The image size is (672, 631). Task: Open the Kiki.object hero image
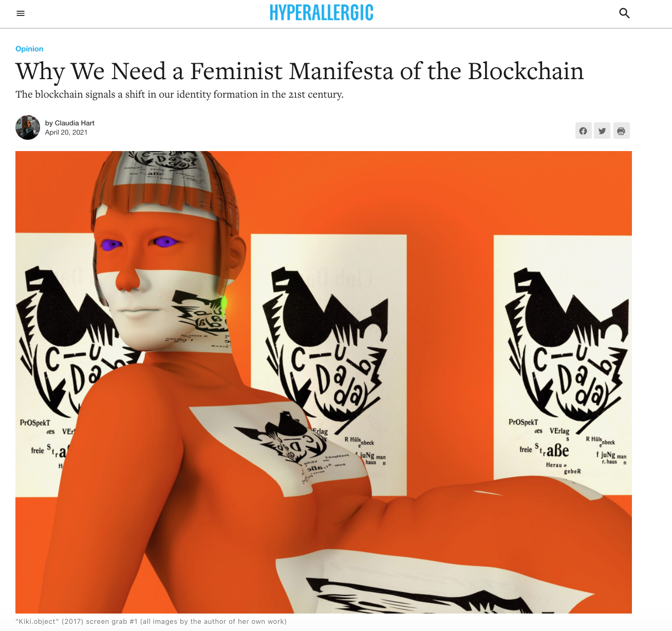coord(324,382)
